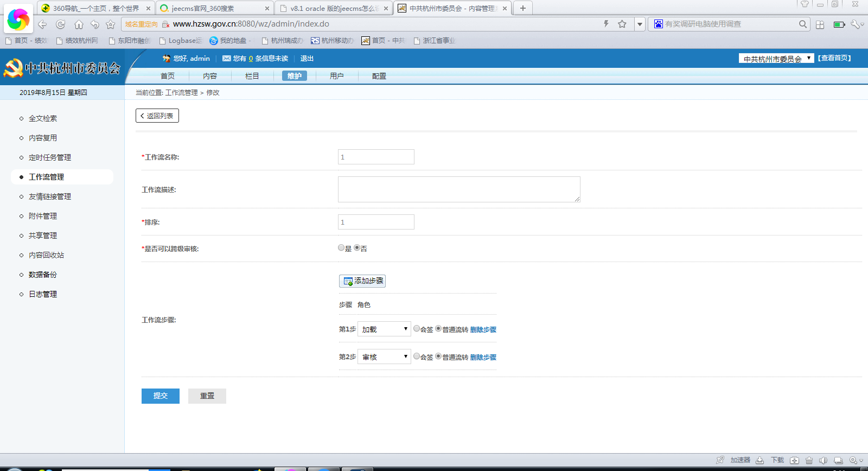This screenshot has width=868, height=471.
Task: Expand the address bar dropdown arrow
Action: [x=640, y=24]
